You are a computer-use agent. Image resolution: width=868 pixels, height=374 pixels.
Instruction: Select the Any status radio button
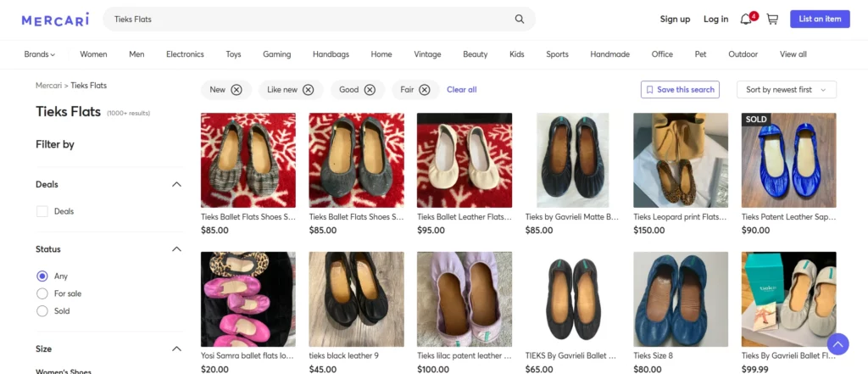[x=42, y=276]
